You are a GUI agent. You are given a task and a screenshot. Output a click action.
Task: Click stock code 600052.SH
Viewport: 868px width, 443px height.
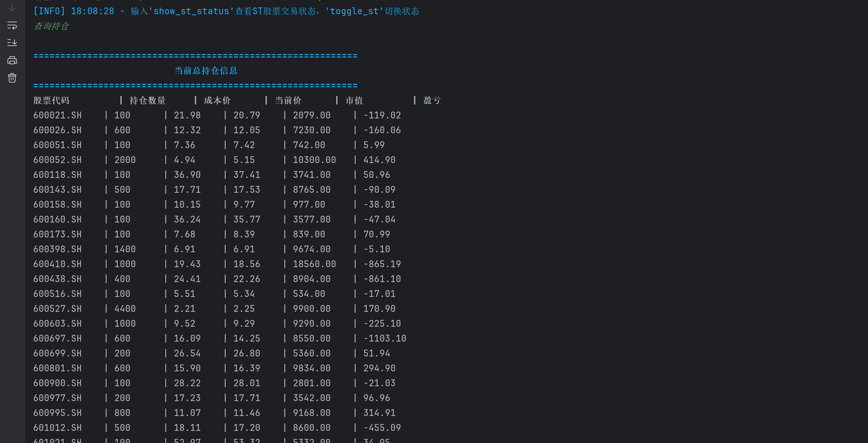tap(57, 160)
